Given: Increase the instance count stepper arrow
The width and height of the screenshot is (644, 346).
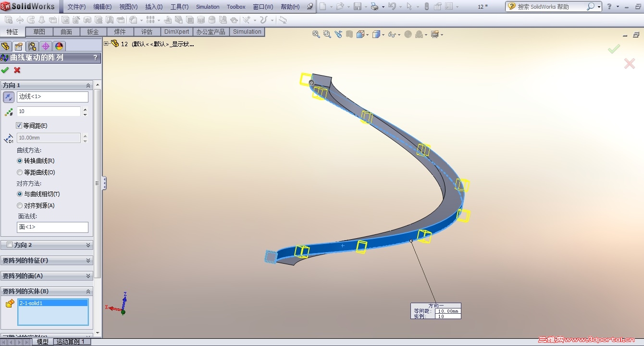Looking at the screenshot, I should click(85, 109).
